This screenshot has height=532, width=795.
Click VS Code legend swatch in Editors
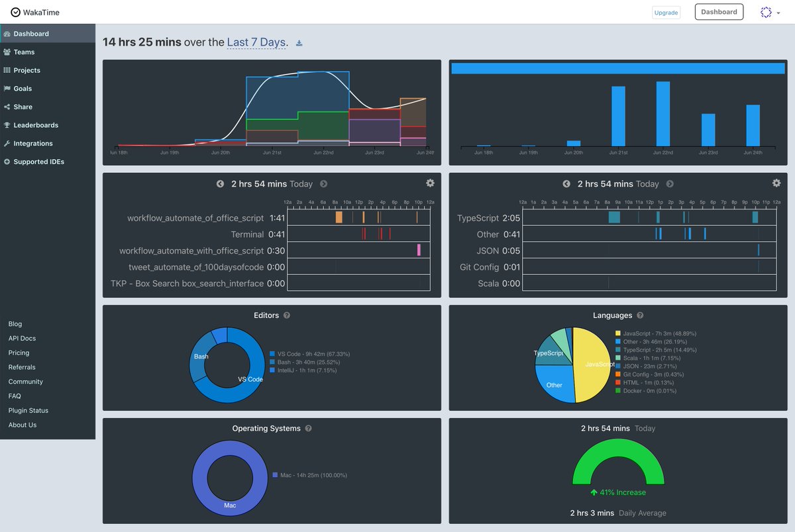pyautogui.click(x=272, y=354)
